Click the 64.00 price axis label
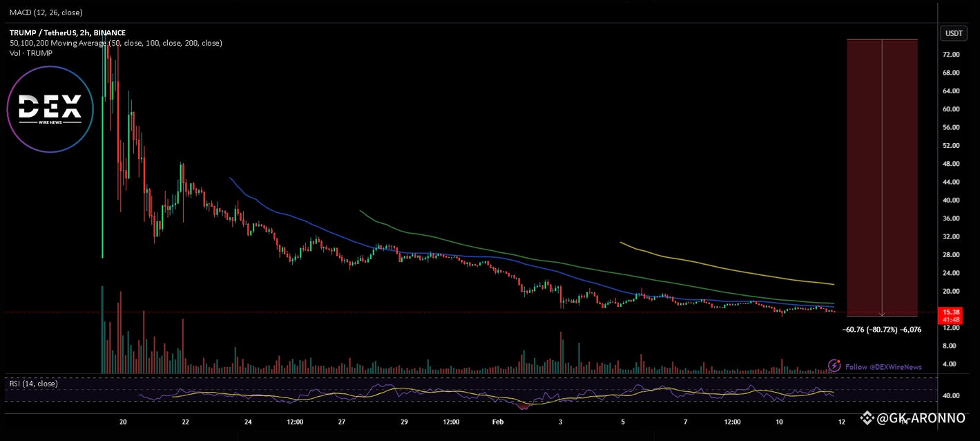 click(x=950, y=91)
